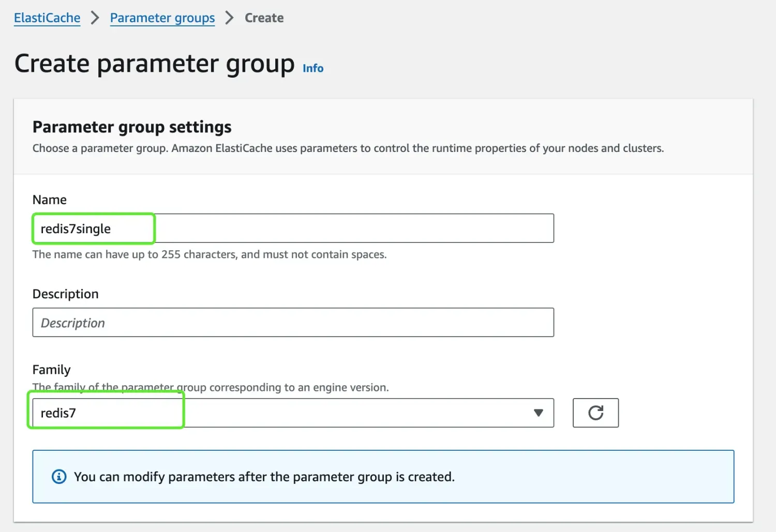Focus the Name field containing redis7single
776x532 pixels.
tap(293, 228)
